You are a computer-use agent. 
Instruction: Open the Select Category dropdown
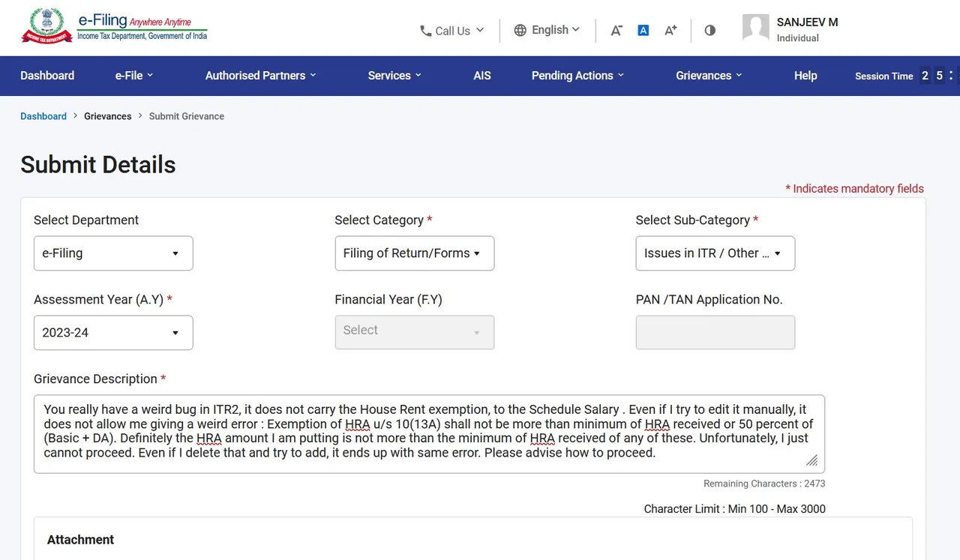pos(415,253)
